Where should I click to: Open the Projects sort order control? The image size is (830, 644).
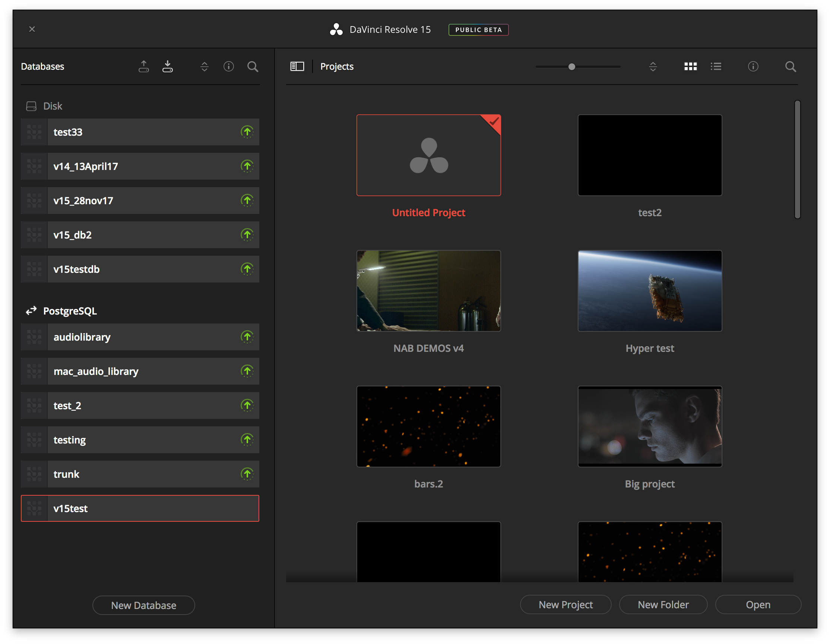pyautogui.click(x=653, y=67)
